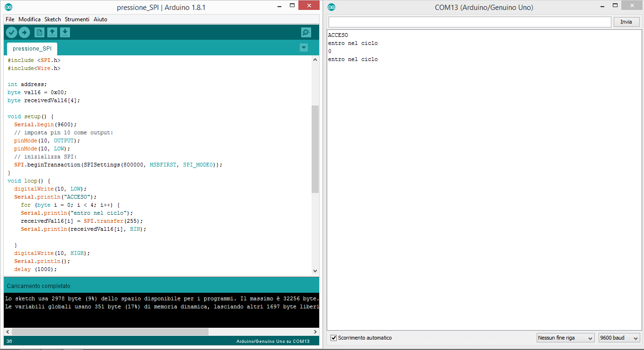Click the 'digitalWrite(10, LOW);' line
Screen dimensions: 644x350
coord(51,189)
